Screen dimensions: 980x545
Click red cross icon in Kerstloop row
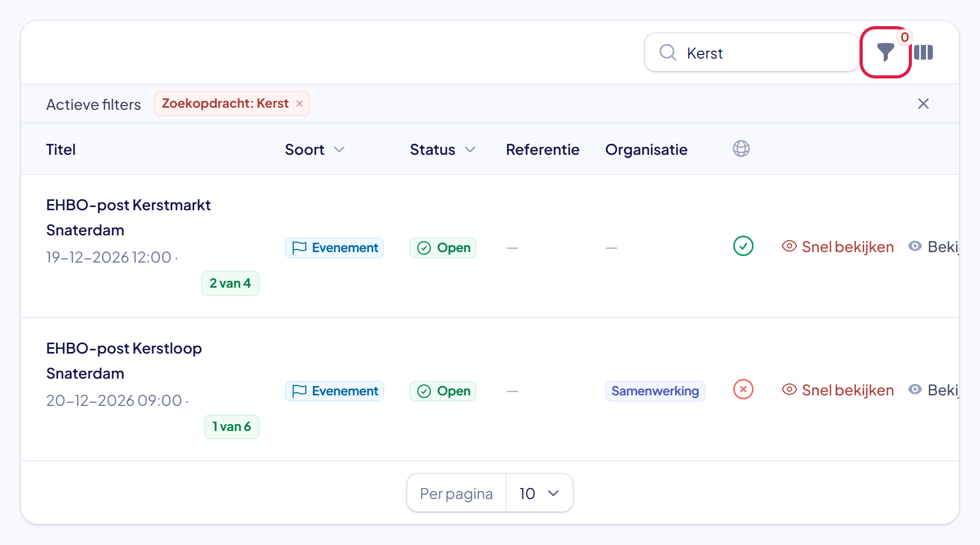pos(743,389)
